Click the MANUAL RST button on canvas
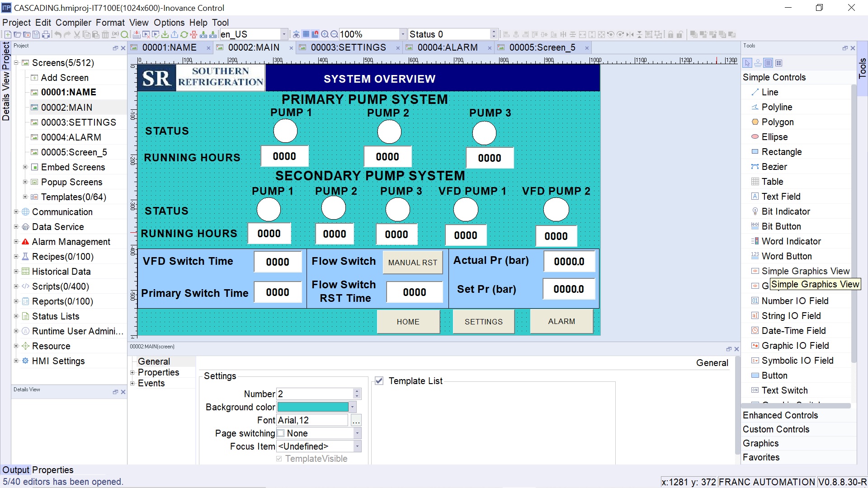The image size is (868, 488). 412,263
